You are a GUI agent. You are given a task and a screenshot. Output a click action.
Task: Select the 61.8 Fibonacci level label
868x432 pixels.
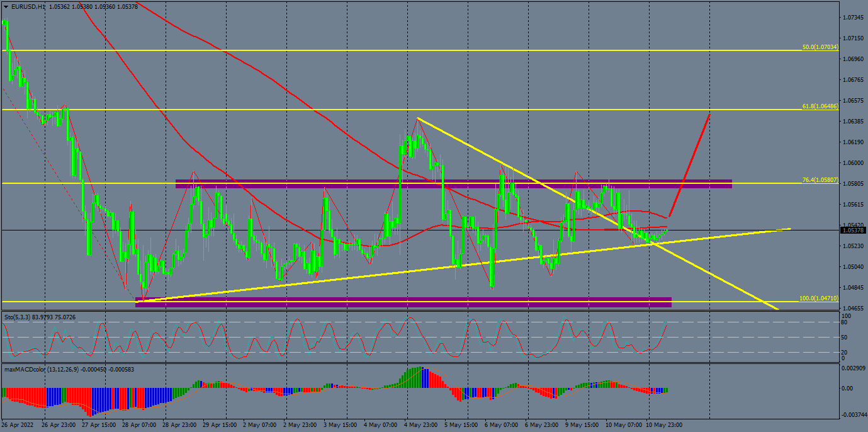click(820, 106)
